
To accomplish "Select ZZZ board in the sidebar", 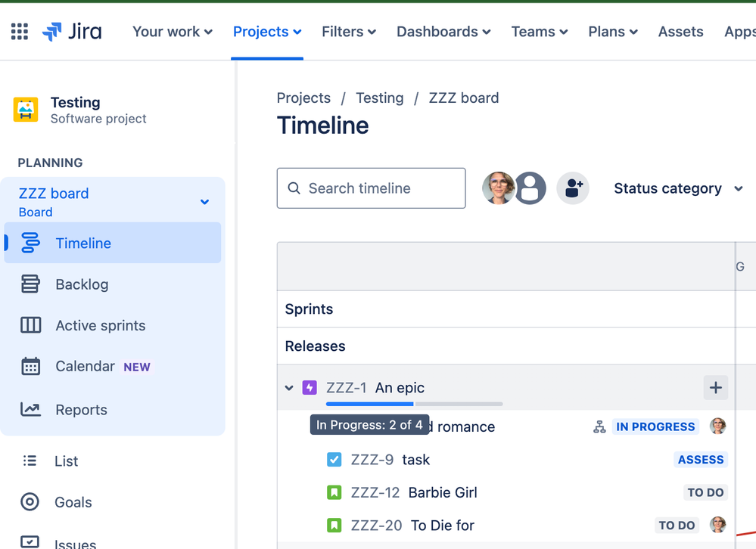I will pos(54,193).
